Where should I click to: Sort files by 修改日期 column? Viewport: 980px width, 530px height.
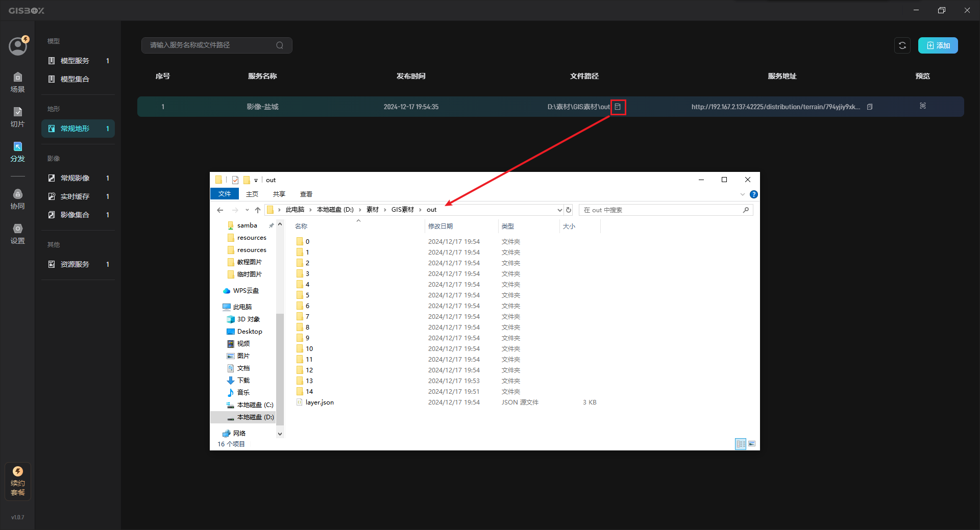[x=440, y=226]
